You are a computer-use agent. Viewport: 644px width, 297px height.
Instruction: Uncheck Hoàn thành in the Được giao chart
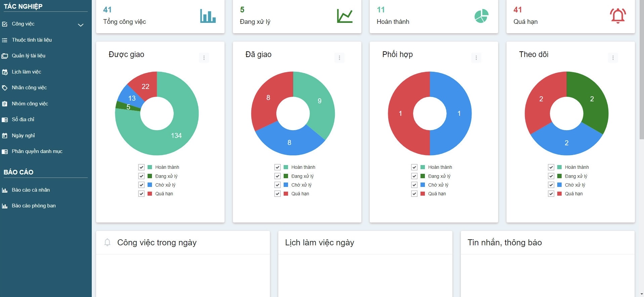click(x=141, y=167)
